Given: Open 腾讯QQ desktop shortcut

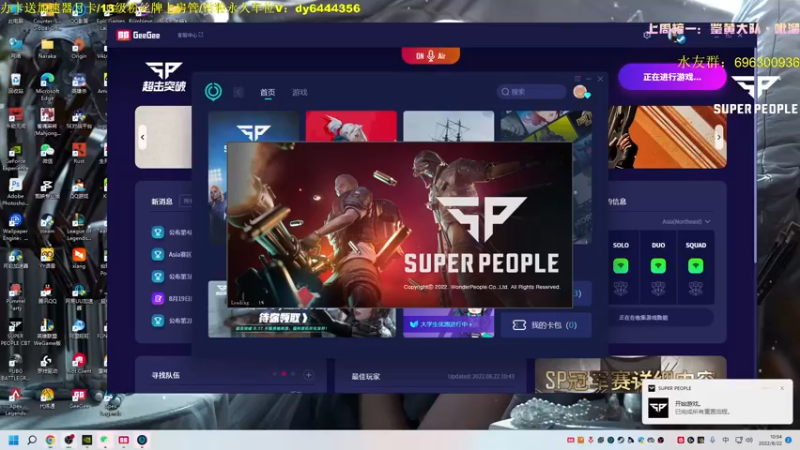Looking at the screenshot, I should tap(47, 294).
